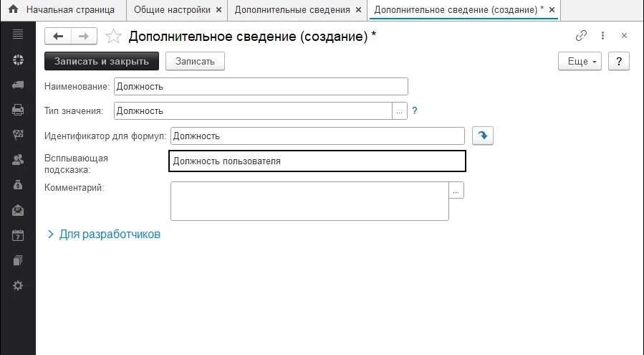Open comment editor via ellipsis button
The width and height of the screenshot is (644, 355).
click(456, 190)
